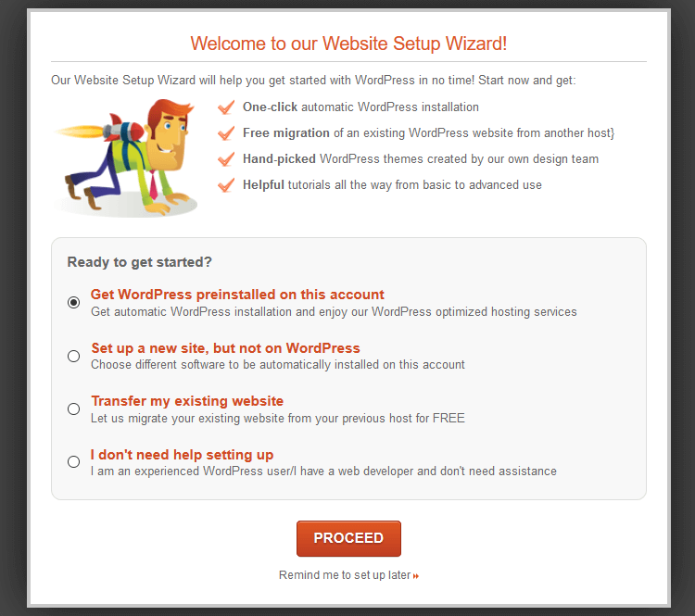This screenshot has width=695, height=616.
Task: Click the rocket on the mascot's back
Action: (122, 128)
